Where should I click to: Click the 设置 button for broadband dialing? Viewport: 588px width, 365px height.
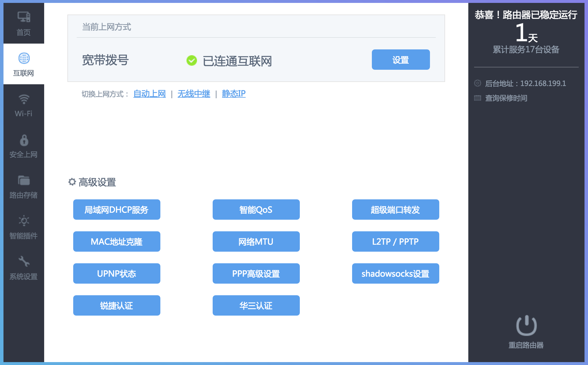pyautogui.click(x=401, y=60)
